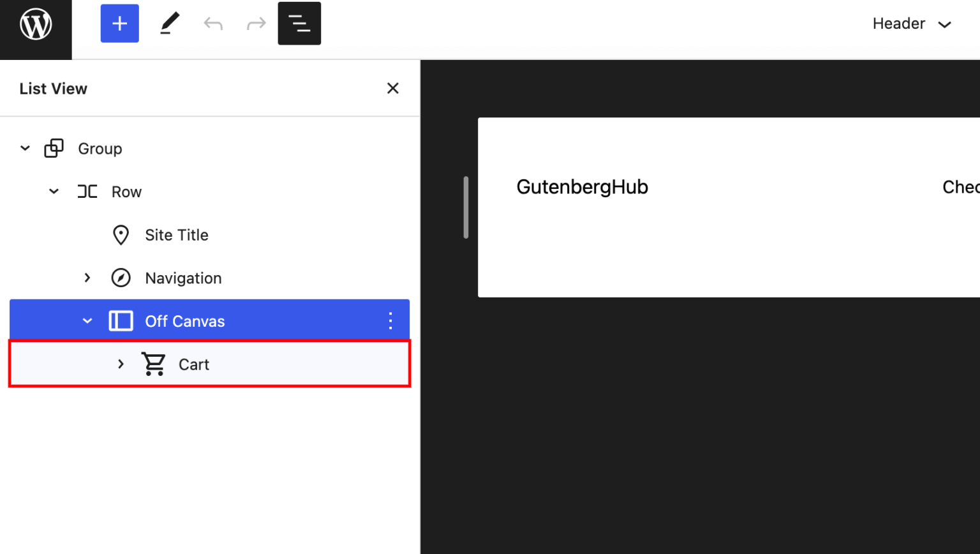980x554 pixels.
Task: Select the Off Canvas block icon
Action: coord(121,320)
